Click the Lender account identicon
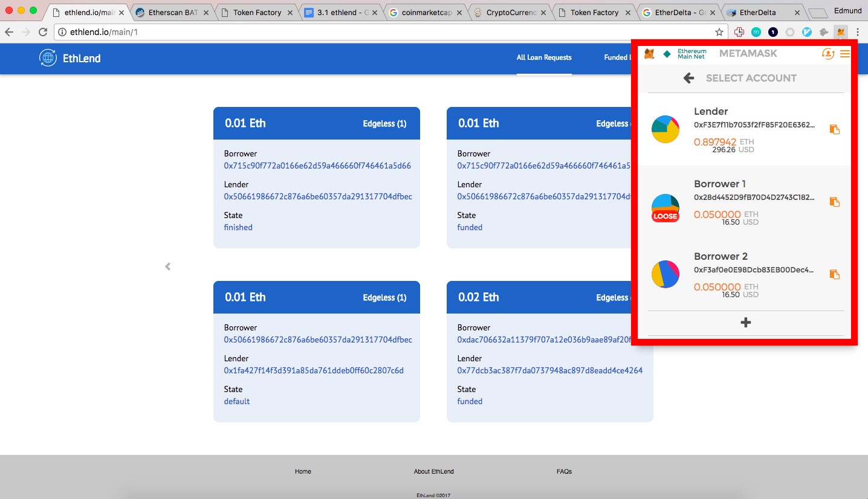 (666, 129)
